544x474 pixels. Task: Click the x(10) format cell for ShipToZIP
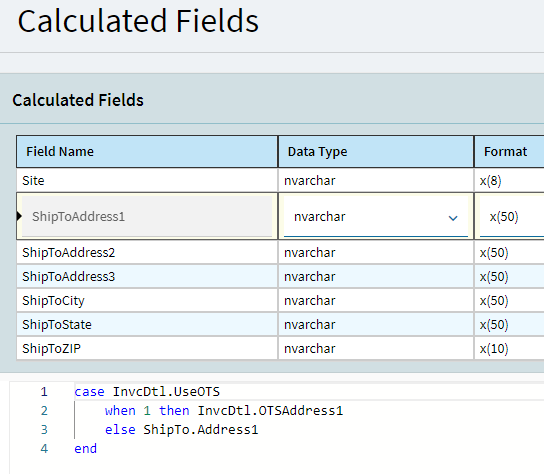(x=509, y=348)
